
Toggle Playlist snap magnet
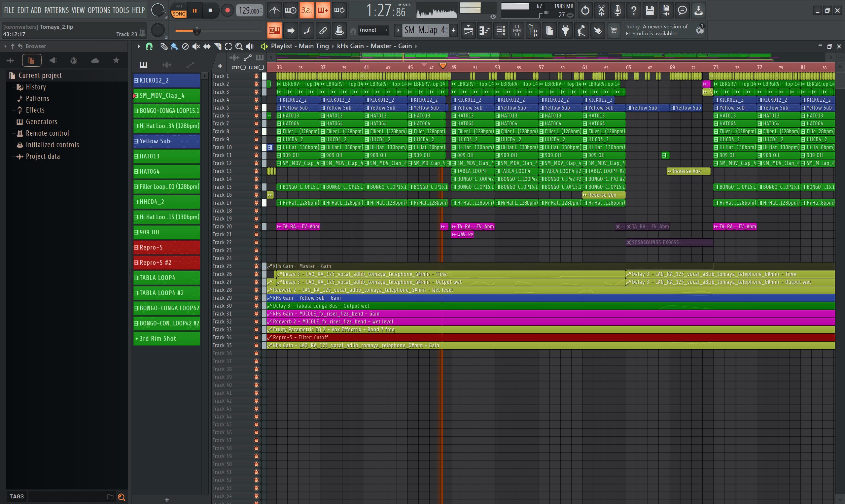pyautogui.click(x=149, y=46)
